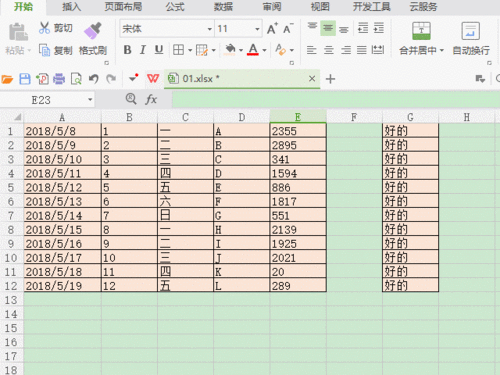Open the 开始 (Home) tab
Screen dimensions: 500x375
(x=23, y=7)
